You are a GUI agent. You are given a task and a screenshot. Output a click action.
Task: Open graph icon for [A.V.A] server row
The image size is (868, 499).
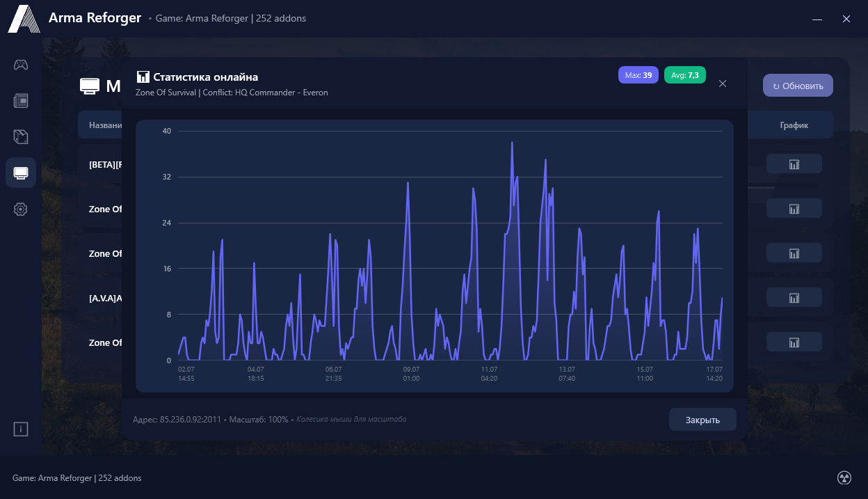794,297
